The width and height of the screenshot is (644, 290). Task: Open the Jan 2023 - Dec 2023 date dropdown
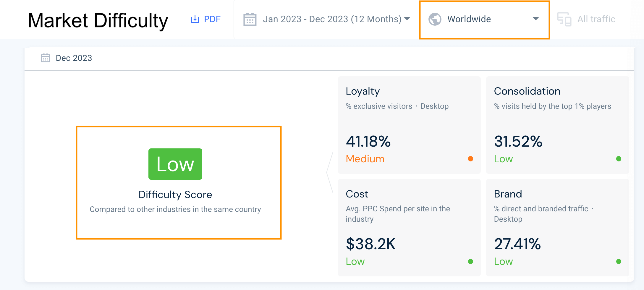332,19
